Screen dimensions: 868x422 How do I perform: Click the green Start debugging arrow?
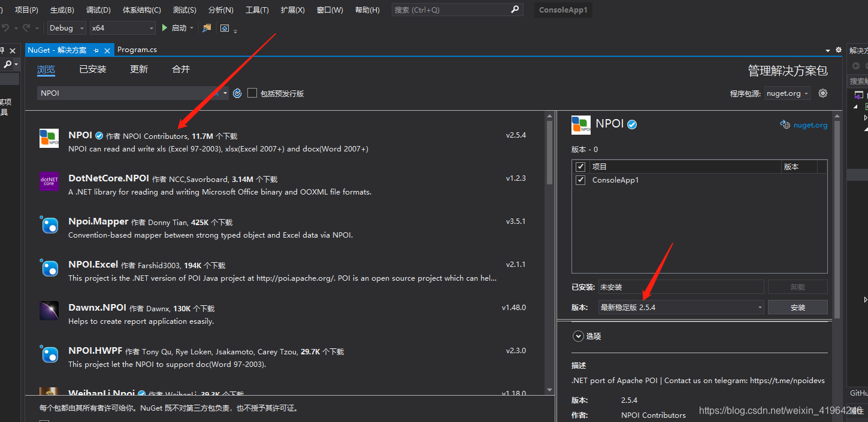tap(164, 28)
